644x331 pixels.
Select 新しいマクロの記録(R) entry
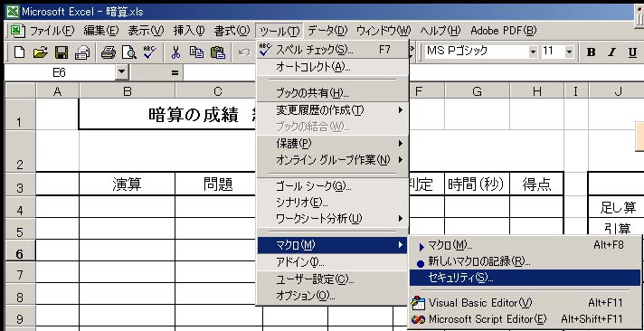[526, 261]
